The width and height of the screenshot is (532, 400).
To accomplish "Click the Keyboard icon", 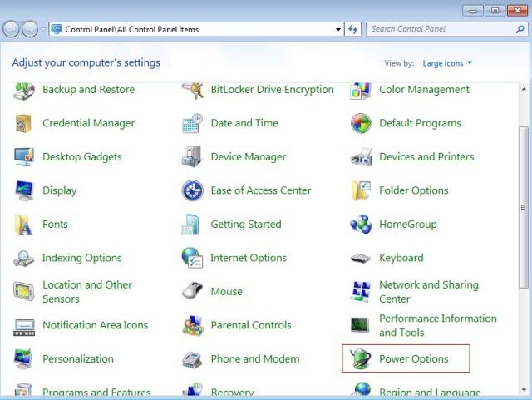I will (x=361, y=259).
